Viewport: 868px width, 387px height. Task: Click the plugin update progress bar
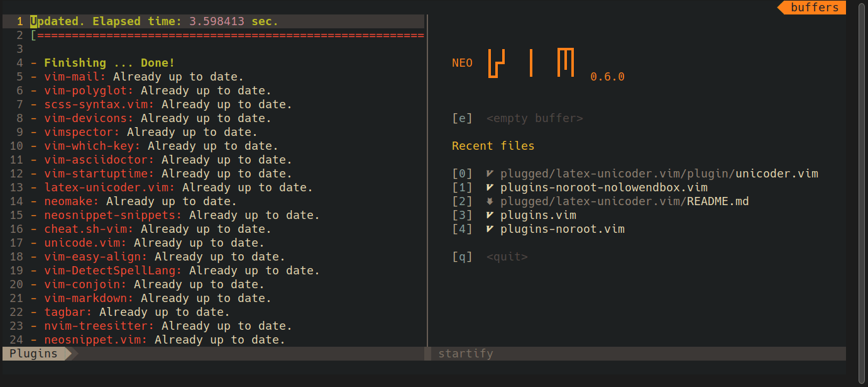click(226, 35)
